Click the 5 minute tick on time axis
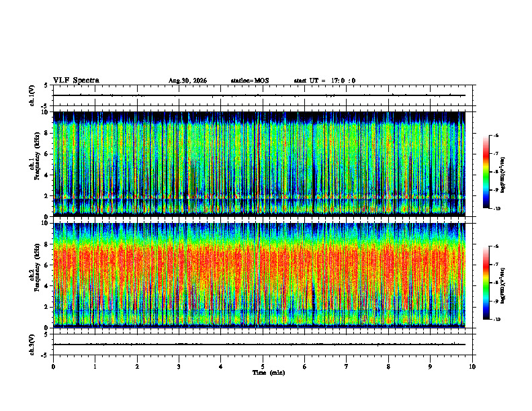The height and width of the screenshot is (411, 532). [263, 367]
